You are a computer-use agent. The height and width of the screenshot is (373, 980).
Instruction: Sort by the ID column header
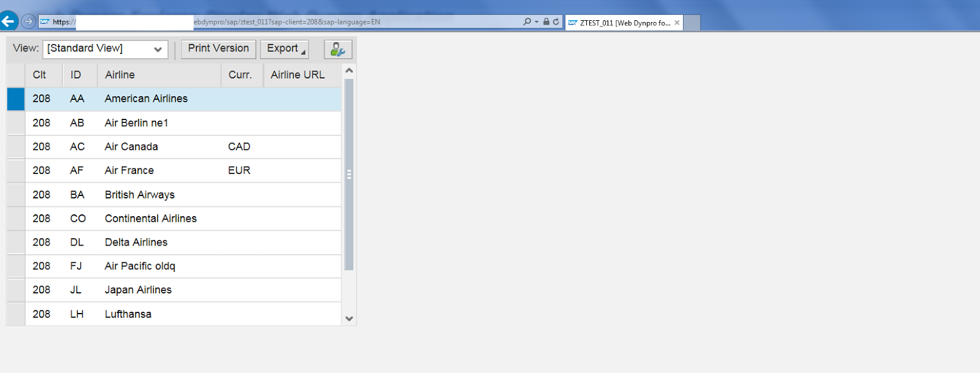80,75
